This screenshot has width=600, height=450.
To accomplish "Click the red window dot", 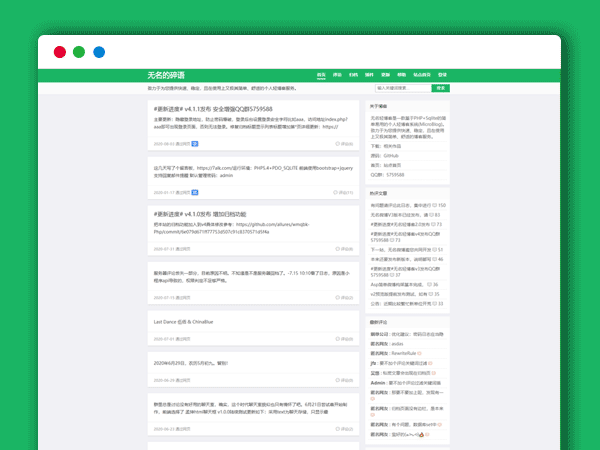I will point(60,51).
